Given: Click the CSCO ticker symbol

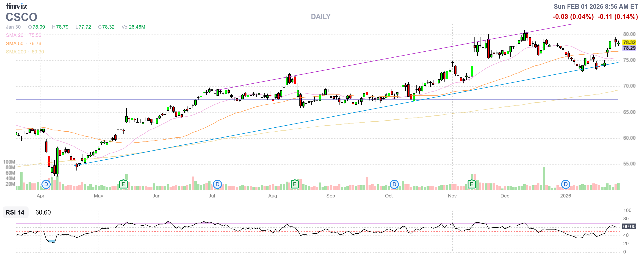Looking at the screenshot, I should 21,17.
